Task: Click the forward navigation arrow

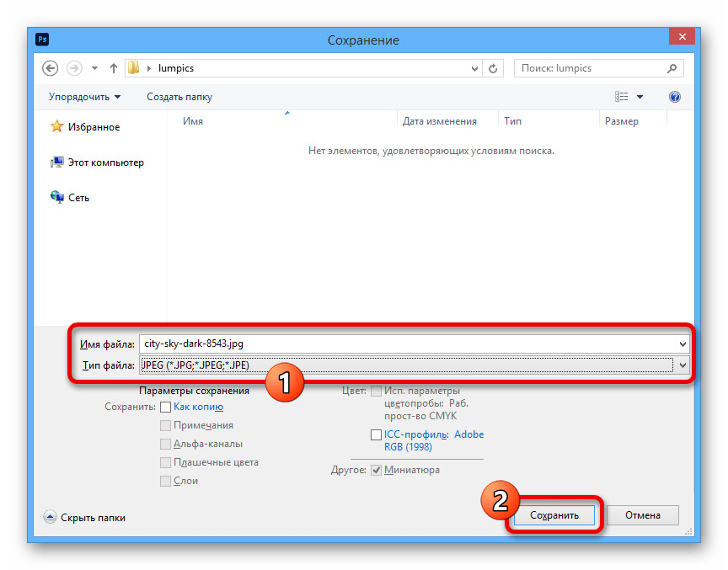Action: pos(74,69)
